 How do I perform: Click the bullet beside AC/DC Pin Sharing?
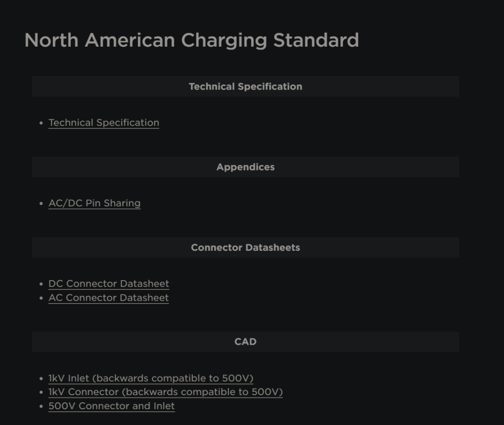41,204
